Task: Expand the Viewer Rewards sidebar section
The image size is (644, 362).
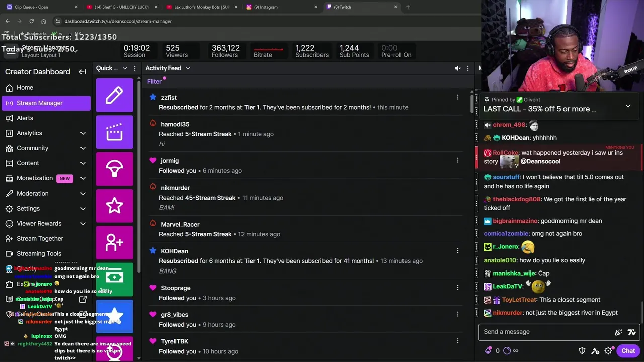Action: coord(83,224)
